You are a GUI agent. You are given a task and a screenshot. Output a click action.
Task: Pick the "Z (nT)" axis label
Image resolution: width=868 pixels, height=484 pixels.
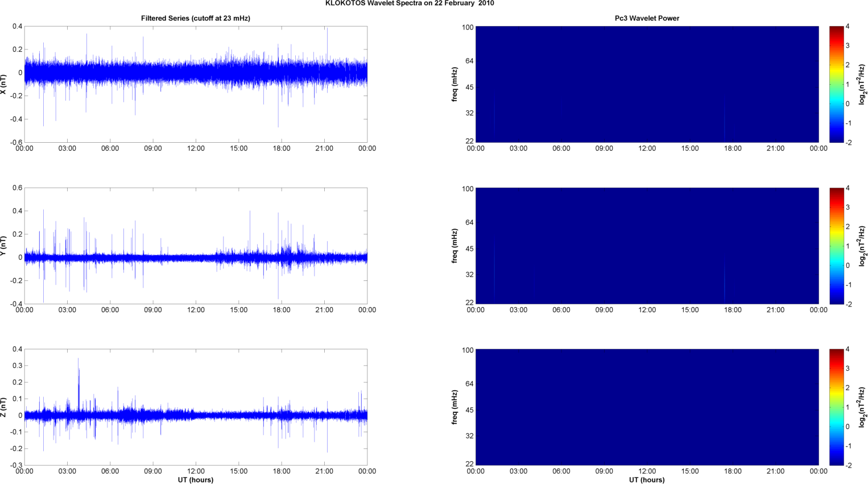pos(4,407)
